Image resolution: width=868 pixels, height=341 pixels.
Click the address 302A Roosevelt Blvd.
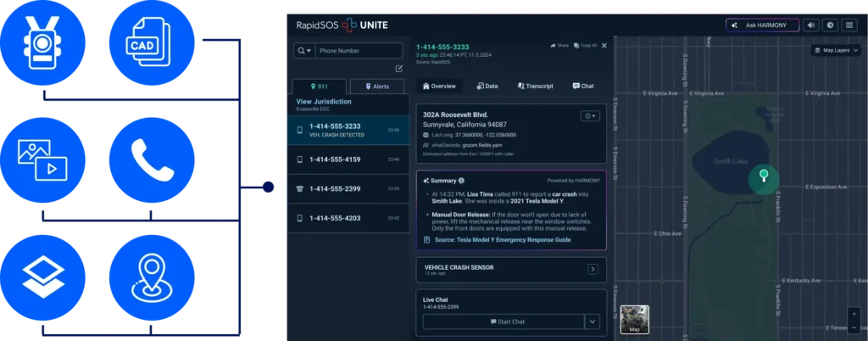pyautogui.click(x=455, y=115)
